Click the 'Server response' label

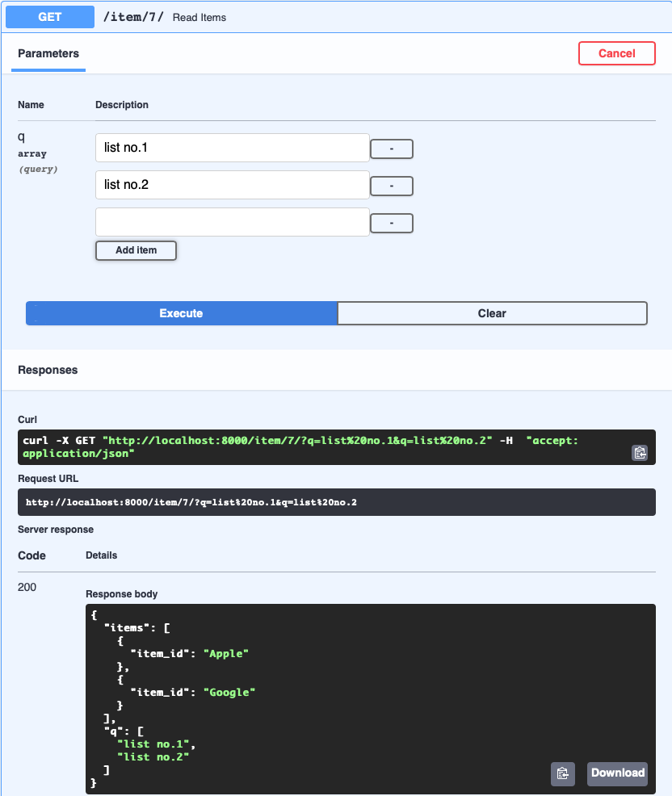(x=56, y=530)
